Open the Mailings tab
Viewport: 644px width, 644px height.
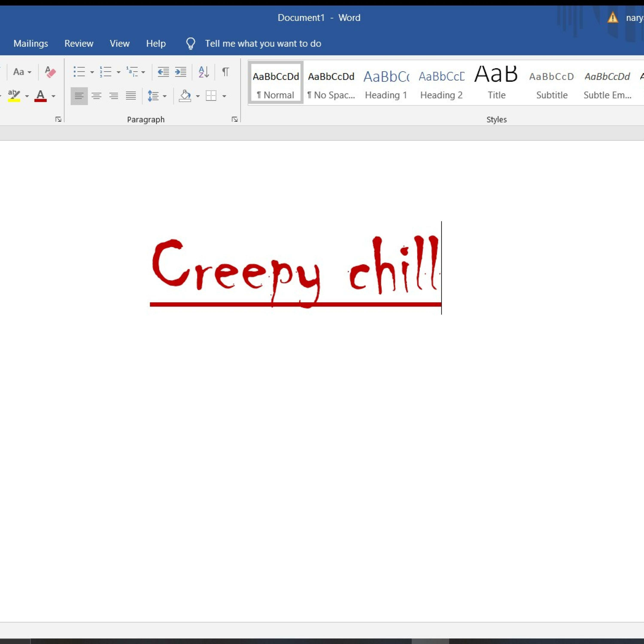click(31, 43)
